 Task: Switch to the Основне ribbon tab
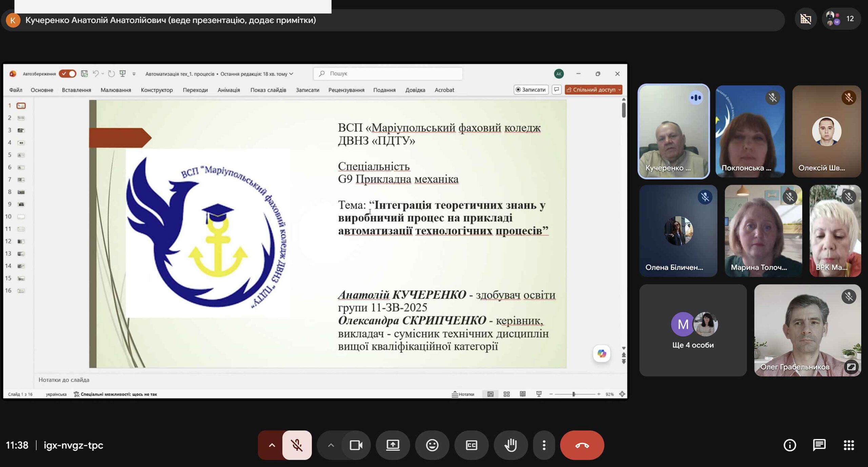[42, 90]
